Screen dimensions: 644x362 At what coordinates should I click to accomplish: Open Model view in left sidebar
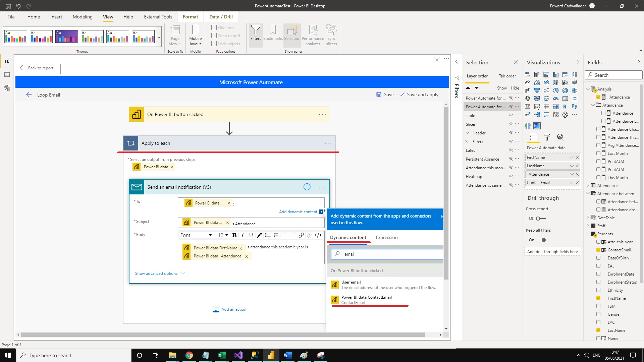(x=7, y=88)
